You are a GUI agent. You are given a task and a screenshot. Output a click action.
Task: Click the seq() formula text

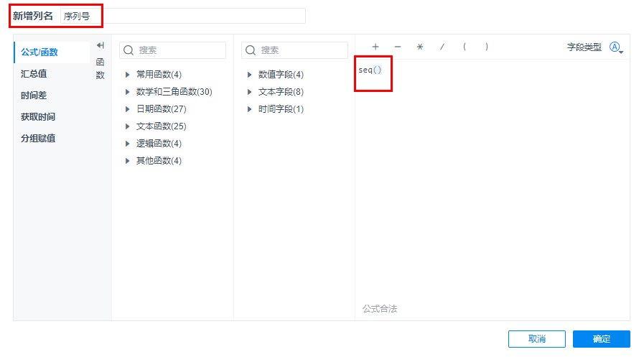tap(370, 70)
